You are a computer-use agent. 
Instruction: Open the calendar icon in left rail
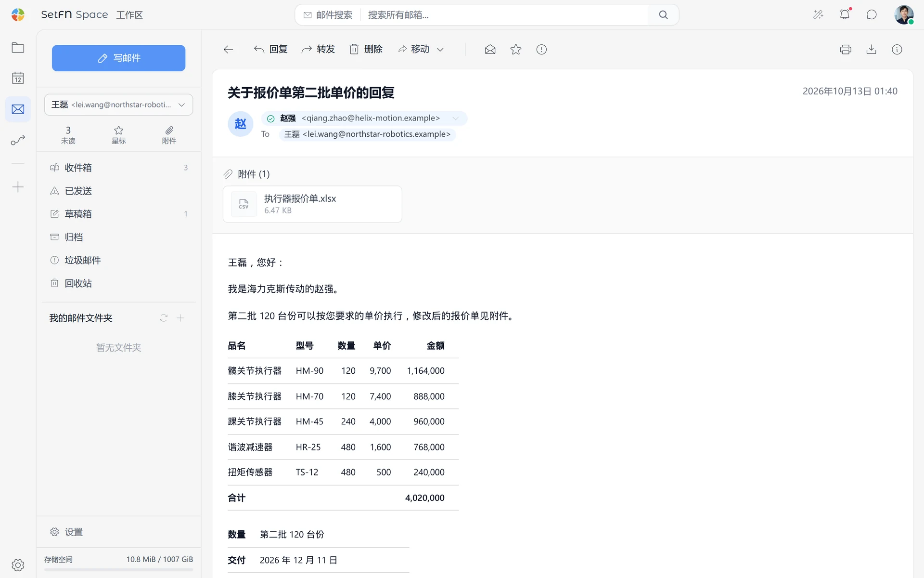click(18, 78)
